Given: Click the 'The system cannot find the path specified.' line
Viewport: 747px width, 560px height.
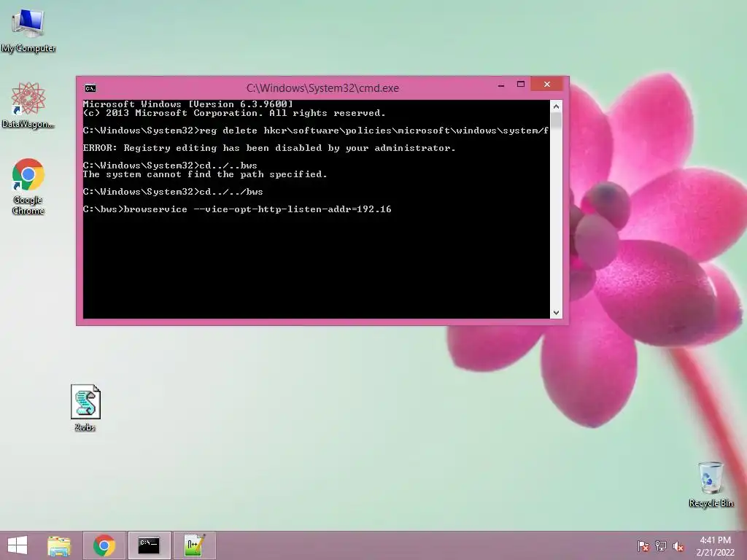Looking at the screenshot, I should [205, 174].
